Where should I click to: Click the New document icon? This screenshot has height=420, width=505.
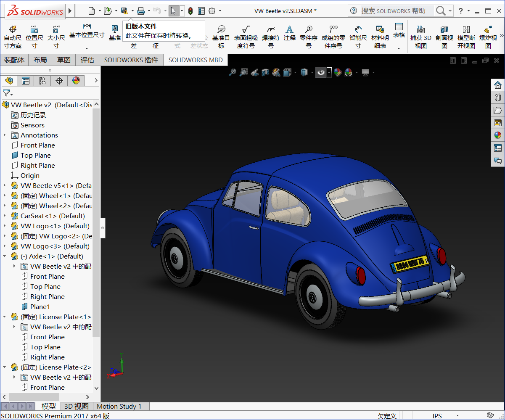(x=92, y=11)
